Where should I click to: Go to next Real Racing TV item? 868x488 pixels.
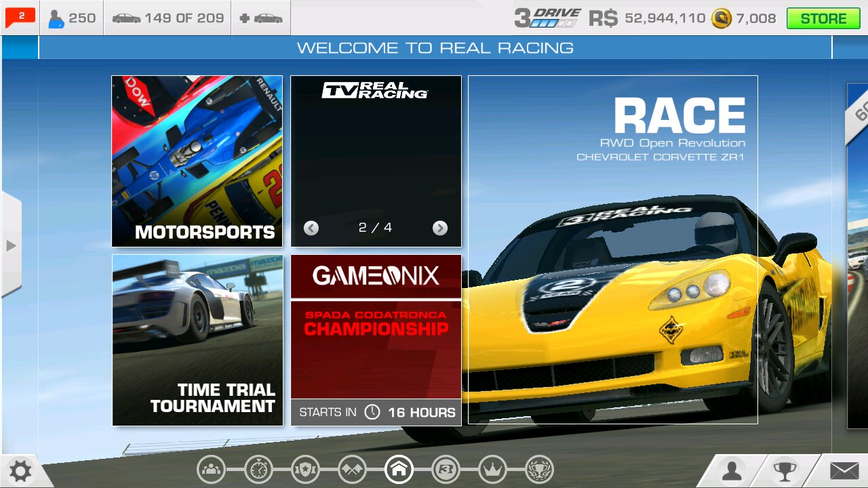click(440, 228)
